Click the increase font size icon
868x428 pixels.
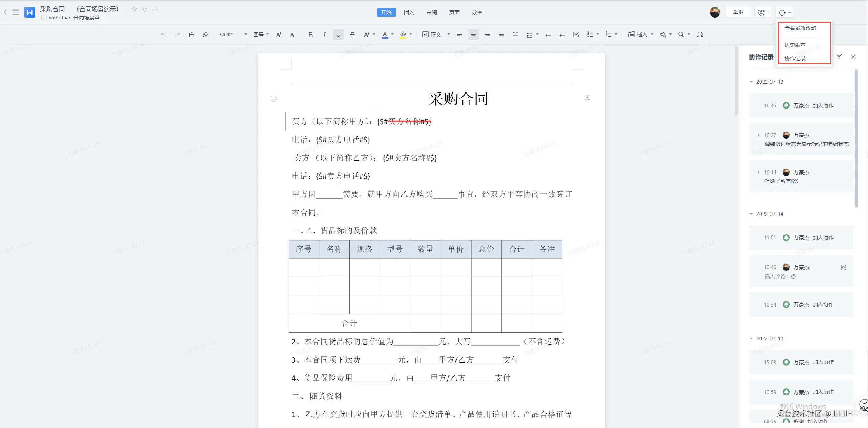click(x=279, y=34)
